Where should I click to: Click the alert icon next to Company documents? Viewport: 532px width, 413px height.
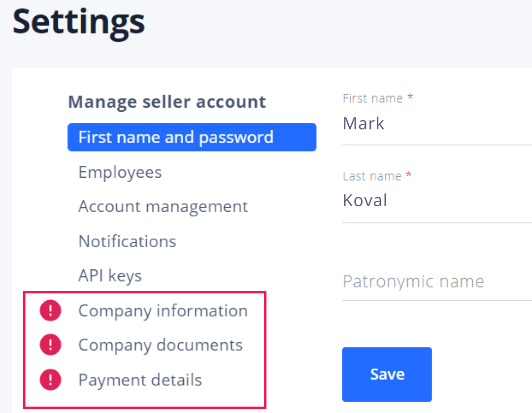50,345
